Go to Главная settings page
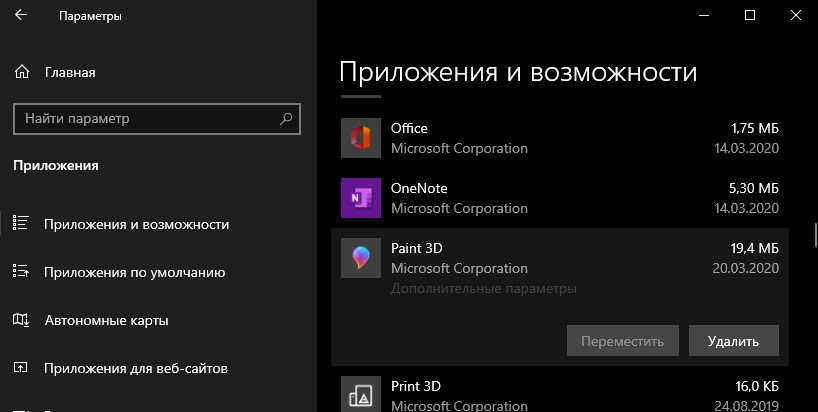Viewport: 818px width, 412px height. point(70,72)
